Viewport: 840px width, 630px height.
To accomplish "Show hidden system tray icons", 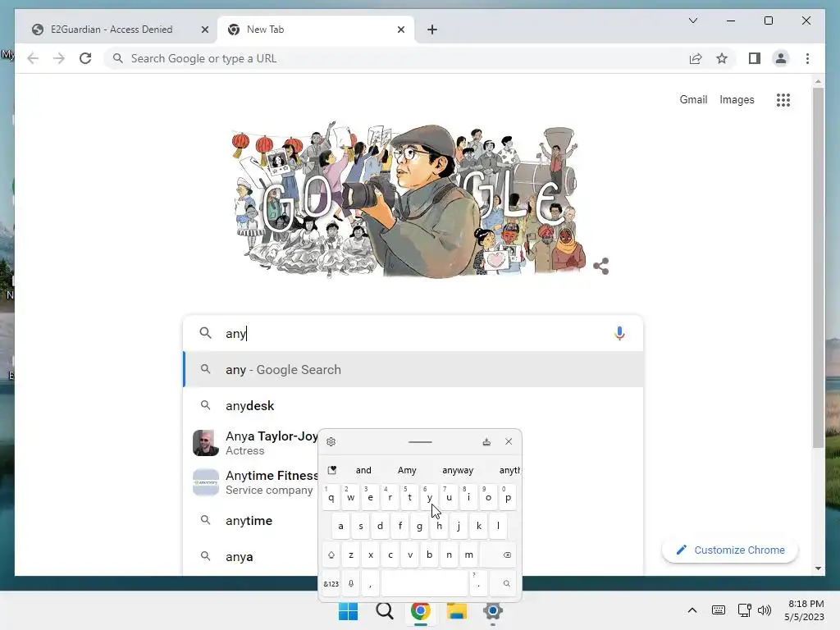I will pyautogui.click(x=692, y=610).
